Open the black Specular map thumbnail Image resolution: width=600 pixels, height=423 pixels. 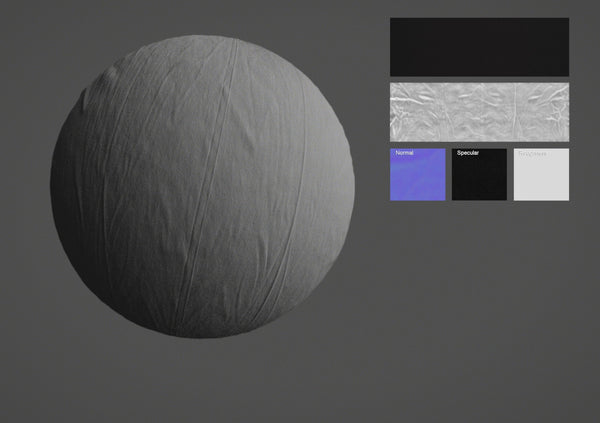click(x=479, y=176)
